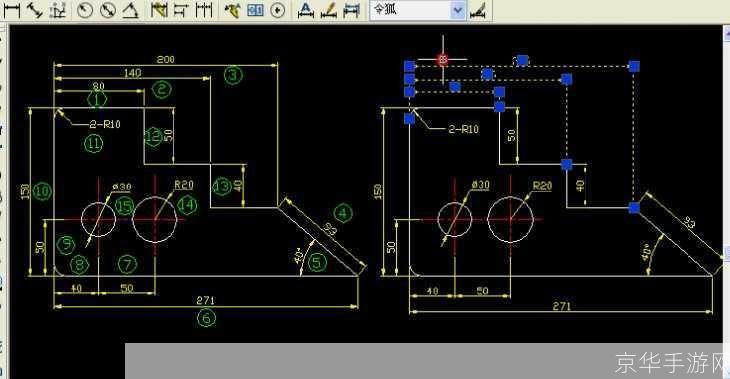This screenshot has width=730, height=379.
Task: Choose the Dimension Edit tool
Action: [x=305, y=10]
